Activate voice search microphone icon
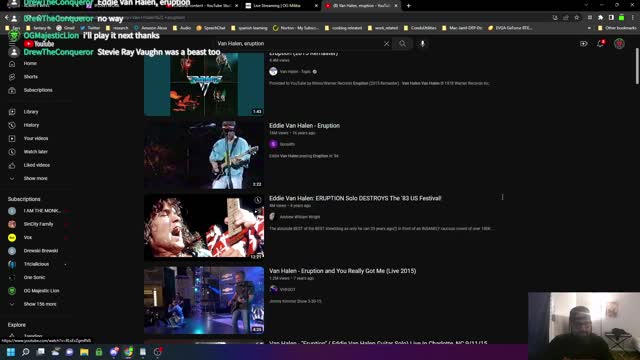The image size is (640, 360). point(422,44)
